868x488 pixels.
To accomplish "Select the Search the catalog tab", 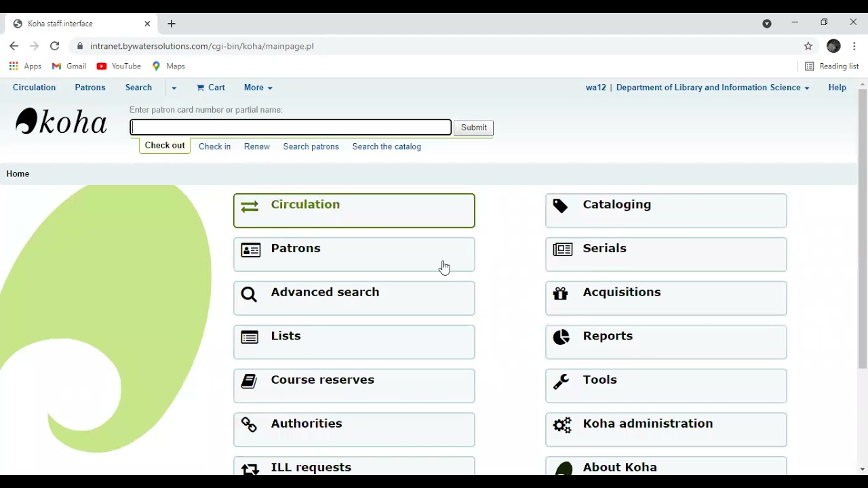I will tap(387, 146).
